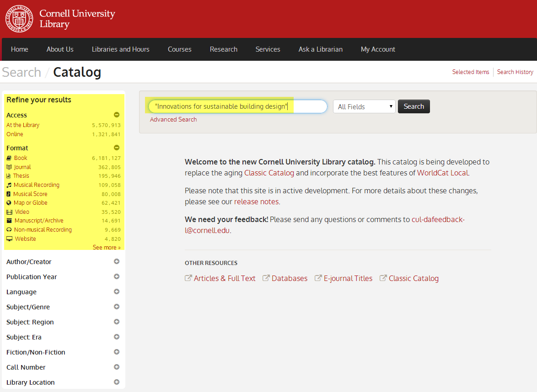Screen dimensions: 537x392
Task: Open the Courses menu item
Action: click(179, 49)
